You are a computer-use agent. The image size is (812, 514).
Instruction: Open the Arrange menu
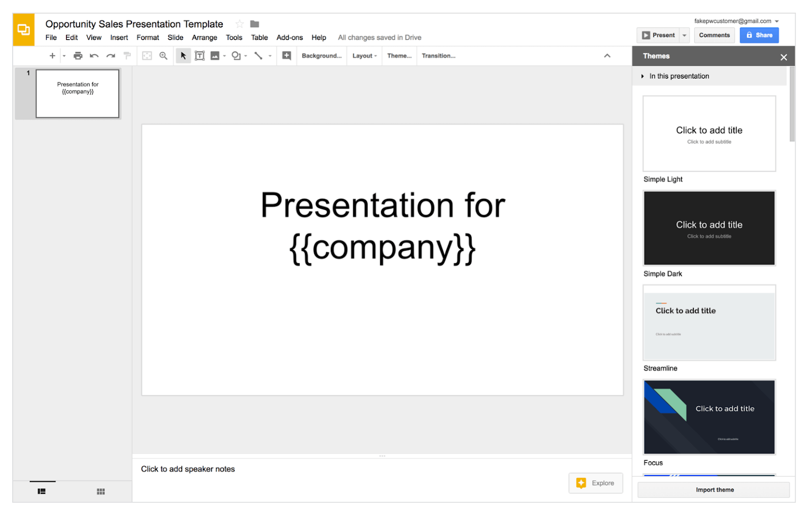[x=205, y=38]
